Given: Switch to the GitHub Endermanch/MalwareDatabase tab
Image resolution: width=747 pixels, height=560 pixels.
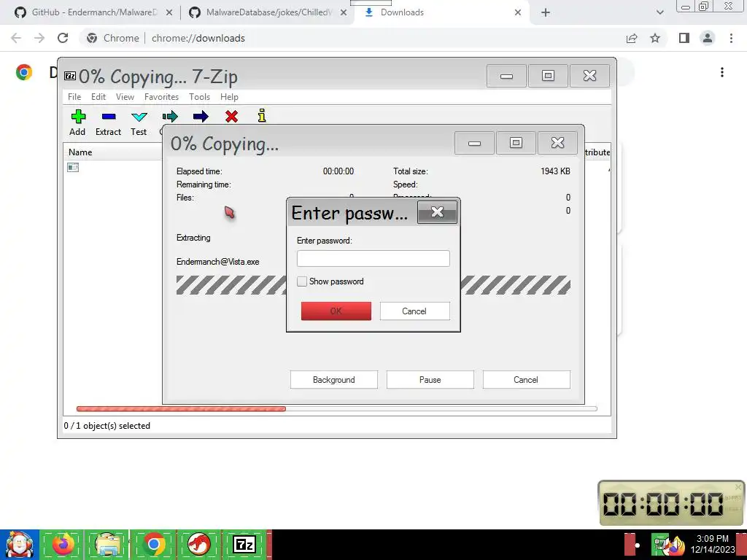Looking at the screenshot, I should tap(94, 12).
